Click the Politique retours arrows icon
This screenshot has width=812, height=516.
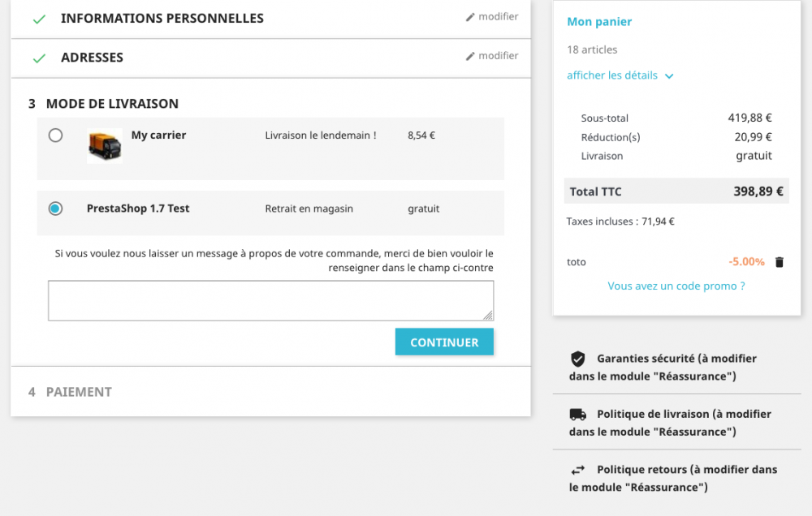(578, 470)
